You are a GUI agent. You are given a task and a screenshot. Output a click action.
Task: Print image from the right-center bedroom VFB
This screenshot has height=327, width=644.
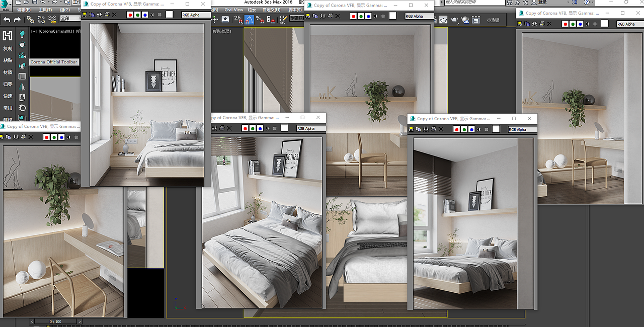[x=434, y=129]
